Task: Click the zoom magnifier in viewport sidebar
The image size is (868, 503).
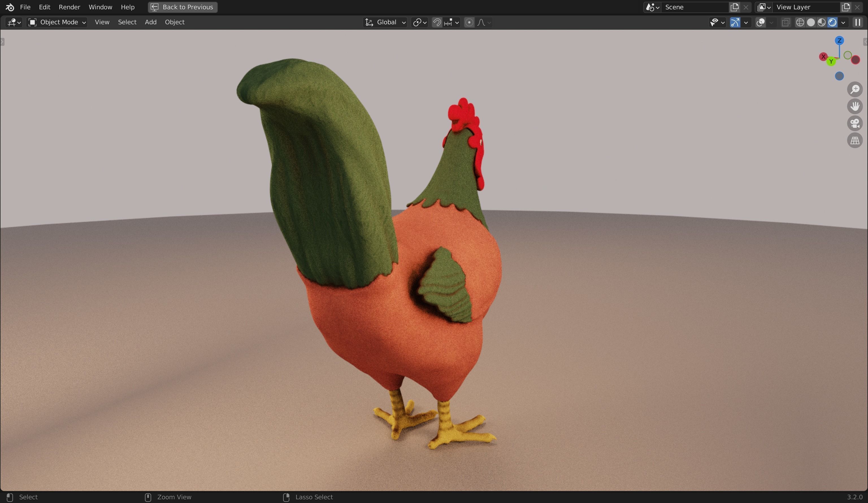Action: pos(856,89)
